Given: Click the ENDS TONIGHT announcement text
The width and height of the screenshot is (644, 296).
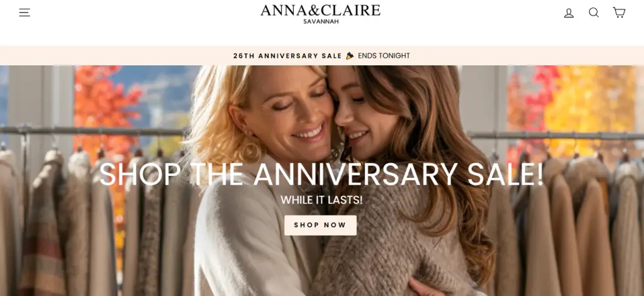Looking at the screenshot, I should click(384, 55).
